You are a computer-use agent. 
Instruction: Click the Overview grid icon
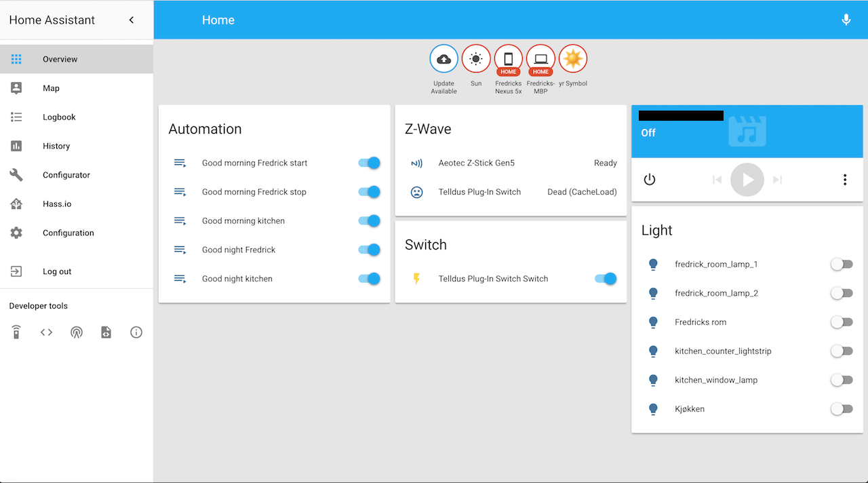pyautogui.click(x=16, y=59)
